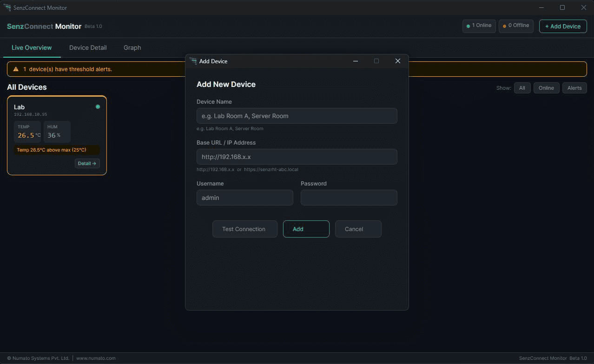Focus the Device Name input field
Screen dimensions: 594x364
point(297,116)
